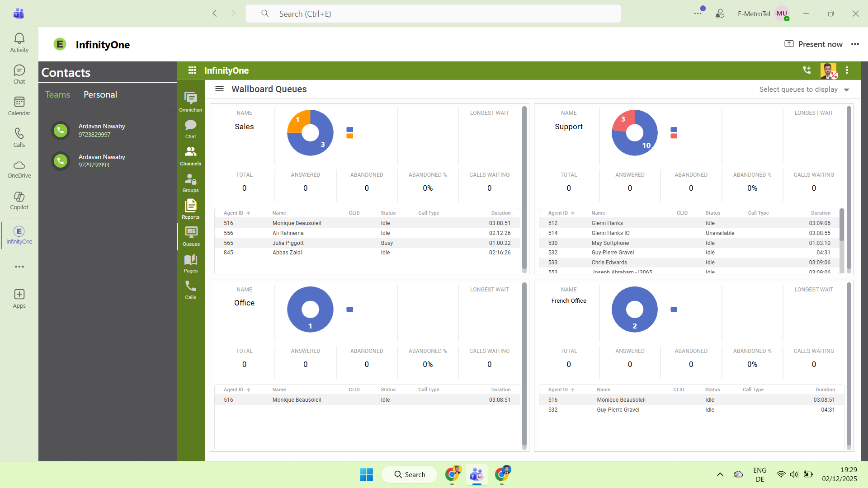Switch to the Teams contacts tab

[57, 94]
